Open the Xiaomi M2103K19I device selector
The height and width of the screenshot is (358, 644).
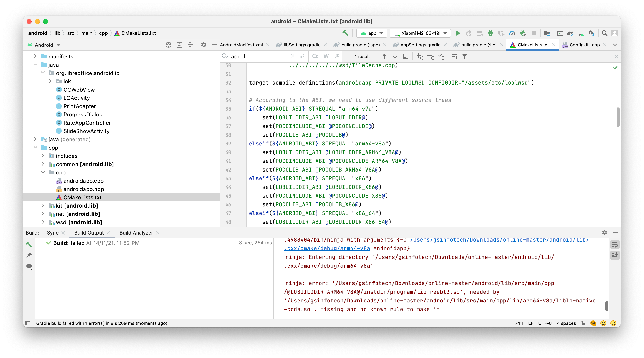420,33
